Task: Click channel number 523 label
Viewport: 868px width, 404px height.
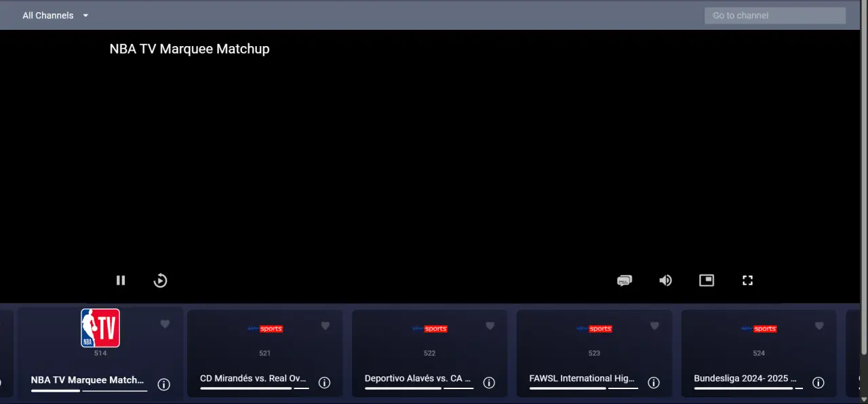Action: (594, 353)
